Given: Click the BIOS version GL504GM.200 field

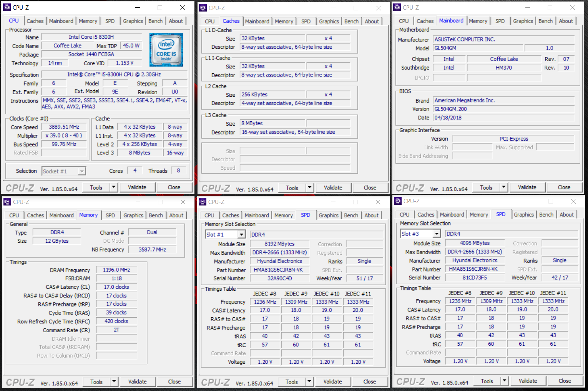Looking at the screenshot, I should (x=503, y=109).
